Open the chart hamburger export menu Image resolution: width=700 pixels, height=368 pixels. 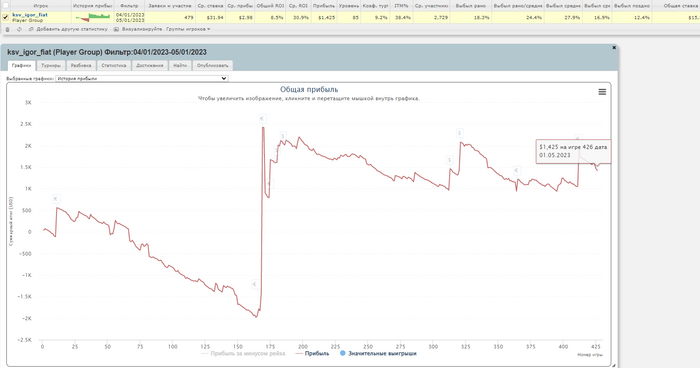pyautogui.click(x=602, y=92)
